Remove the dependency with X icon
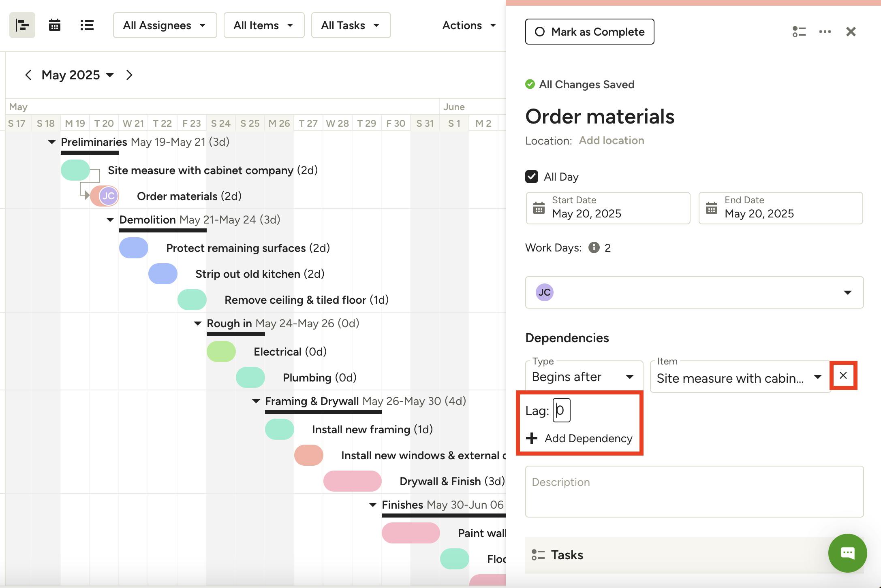Image resolution: width=881 pixels, height=588 pixels. (x=843, y=375)
